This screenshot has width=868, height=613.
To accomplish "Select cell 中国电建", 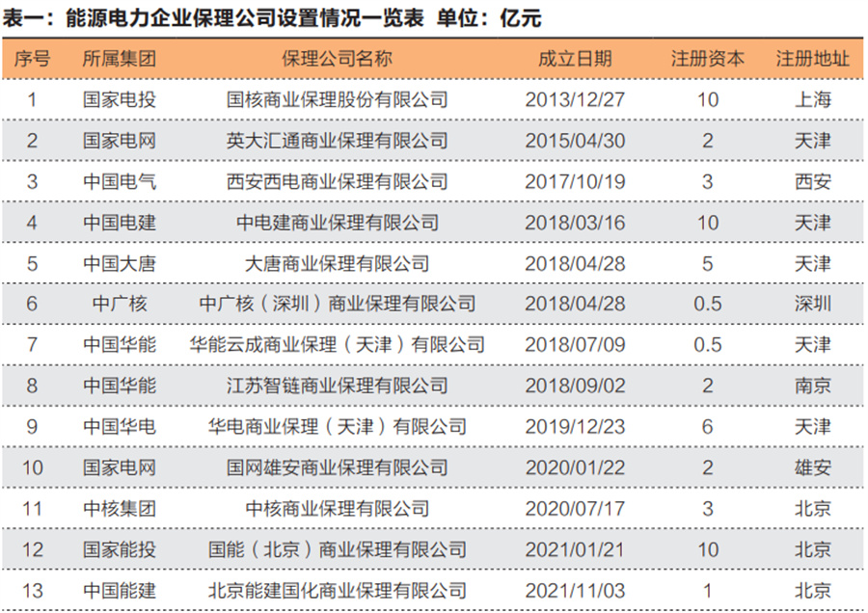I will point(119,223).
